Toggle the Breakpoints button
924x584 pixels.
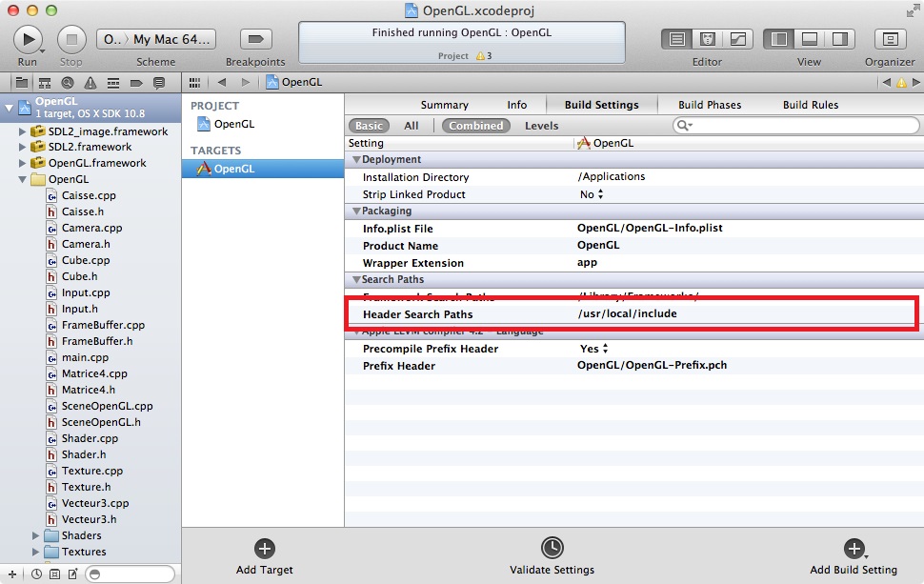254,39
